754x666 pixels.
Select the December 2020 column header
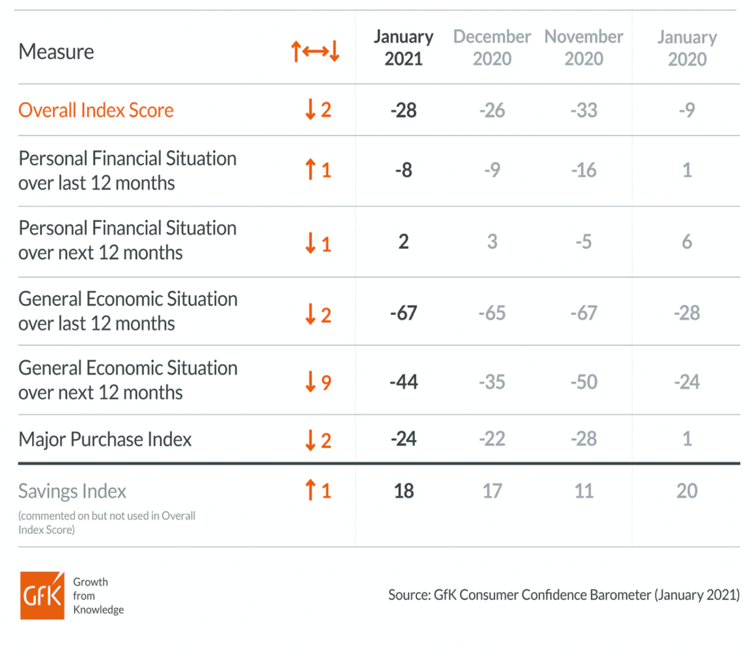(x=492, y=47)
